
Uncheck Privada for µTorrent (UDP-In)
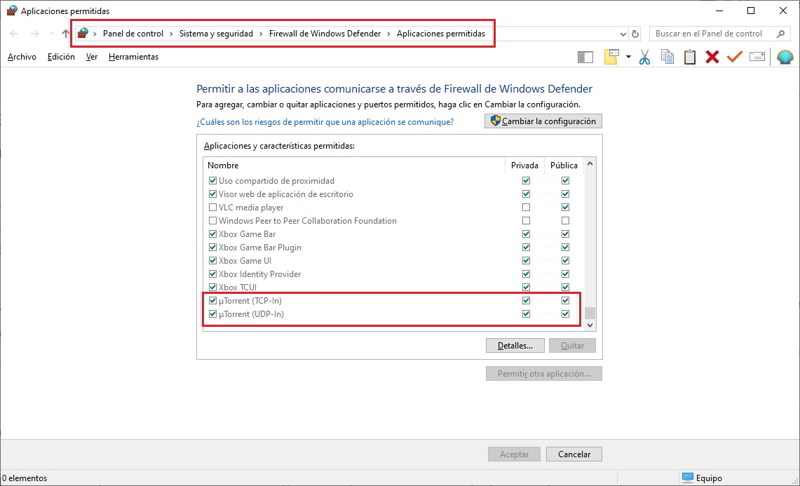tap(526, 314)
